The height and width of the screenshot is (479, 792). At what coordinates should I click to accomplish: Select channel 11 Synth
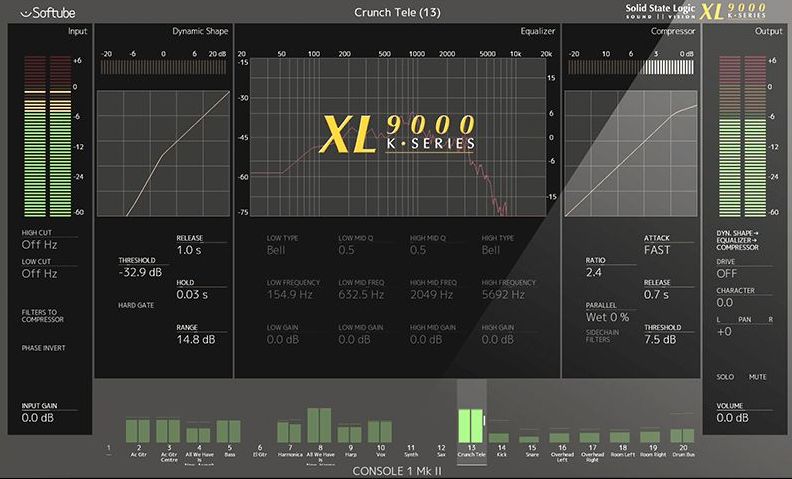click(x=411, y=450)
